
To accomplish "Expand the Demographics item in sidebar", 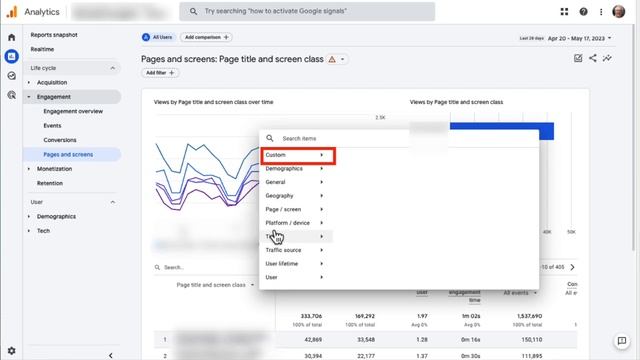I will pos(29,216).
